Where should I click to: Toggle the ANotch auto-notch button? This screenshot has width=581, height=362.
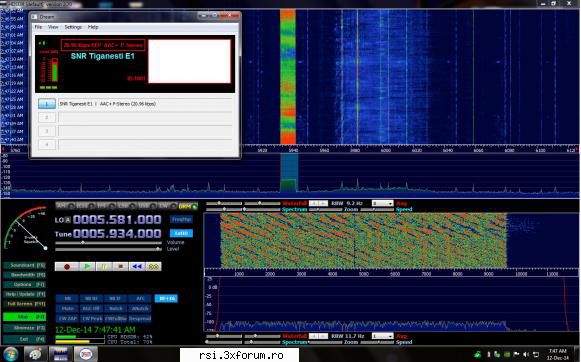pyautogui.click(x=140, y=308)
